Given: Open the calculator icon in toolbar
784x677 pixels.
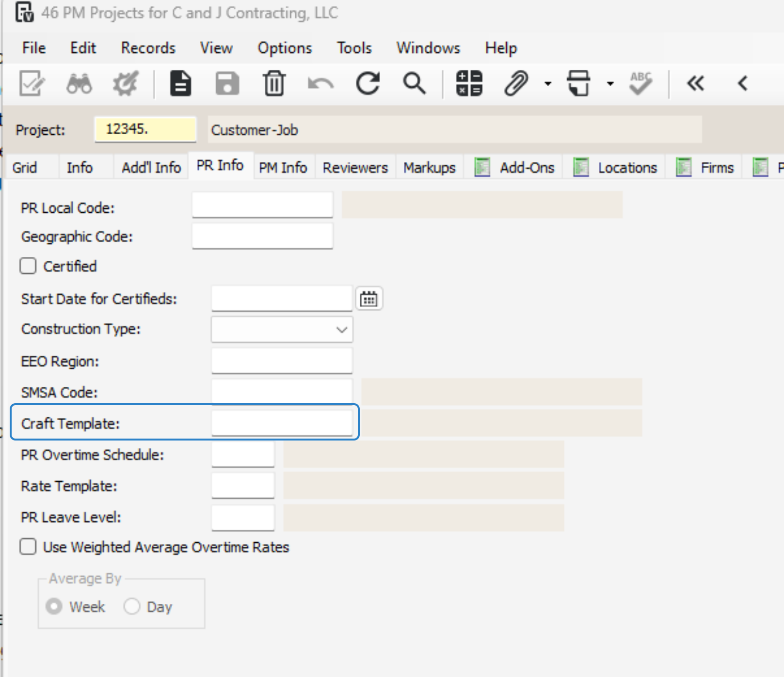Looking at the screenshot, I should click(x=469, y=84).
